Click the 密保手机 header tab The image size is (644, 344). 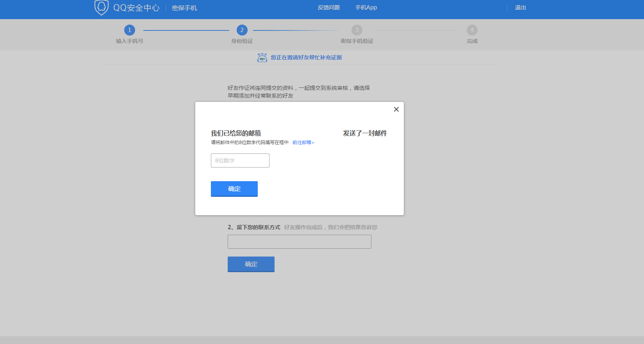[184, 8]
